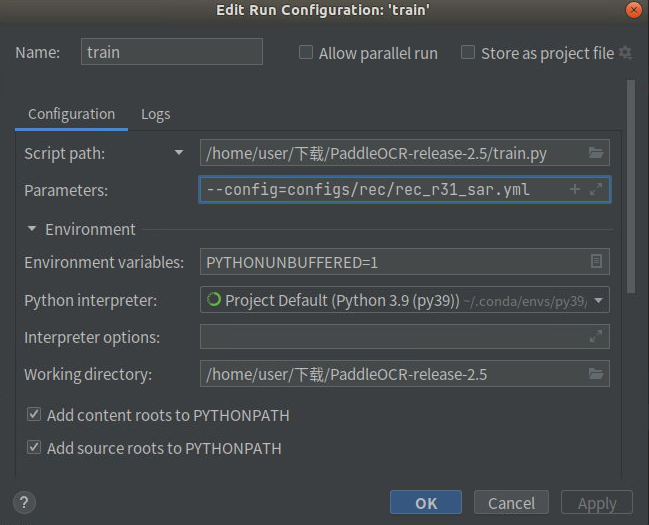Open Script path type dropdown arrow

[x=179, y=153]
